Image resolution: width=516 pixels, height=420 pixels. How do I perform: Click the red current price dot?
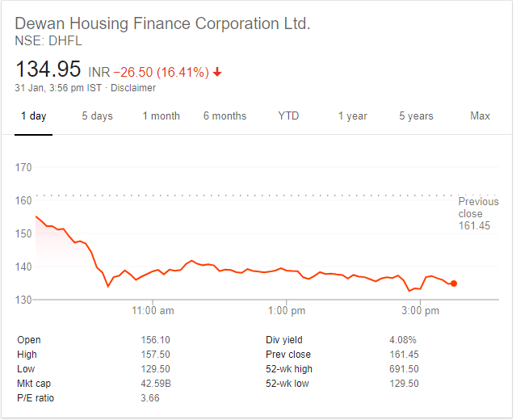click(x=454, y=283)
